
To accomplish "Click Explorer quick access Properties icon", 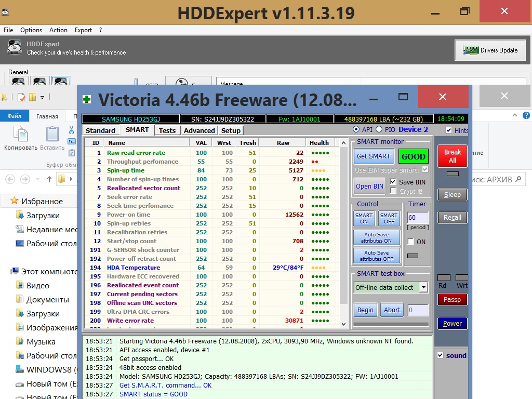I will point(21,97).
